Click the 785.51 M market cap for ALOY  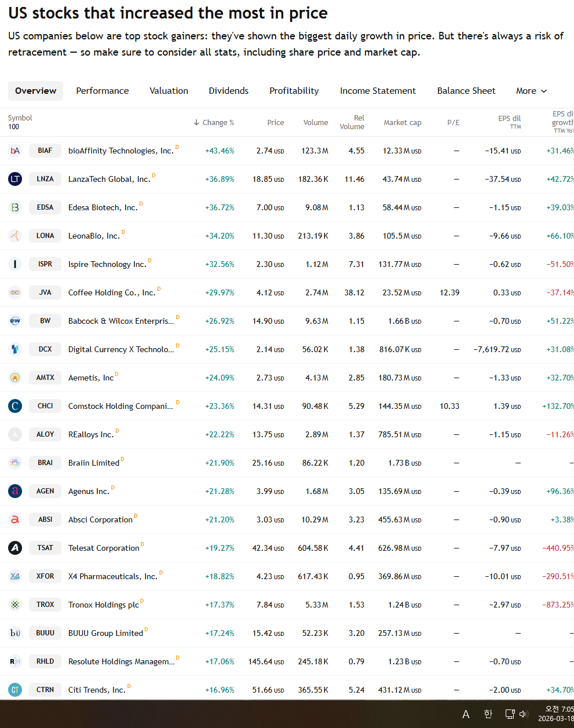tap(400, 434)
